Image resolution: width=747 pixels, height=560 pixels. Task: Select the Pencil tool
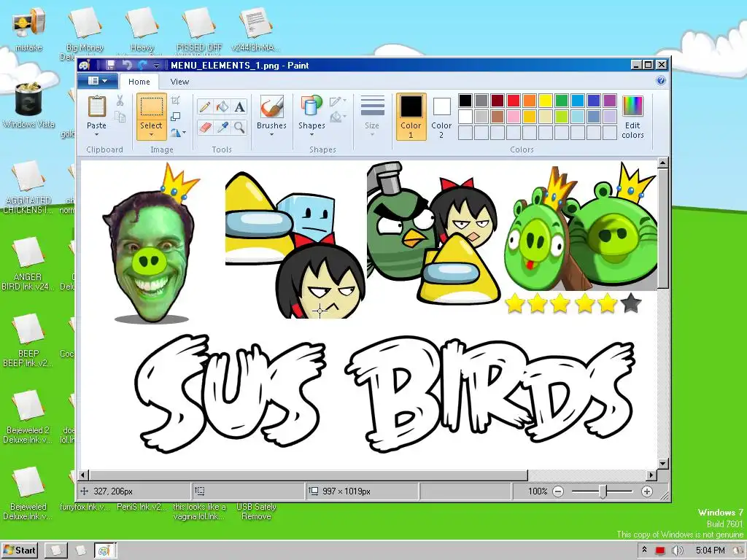click(205, 106)
